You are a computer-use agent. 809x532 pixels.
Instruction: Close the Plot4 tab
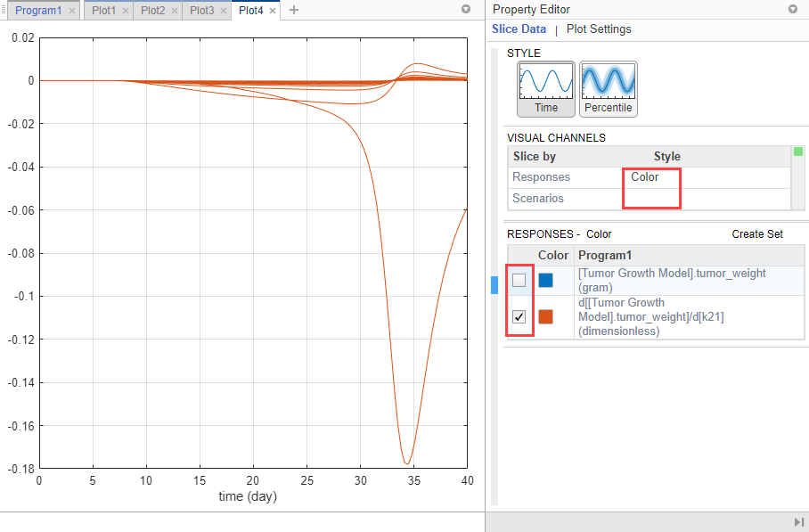coord(273,11)
